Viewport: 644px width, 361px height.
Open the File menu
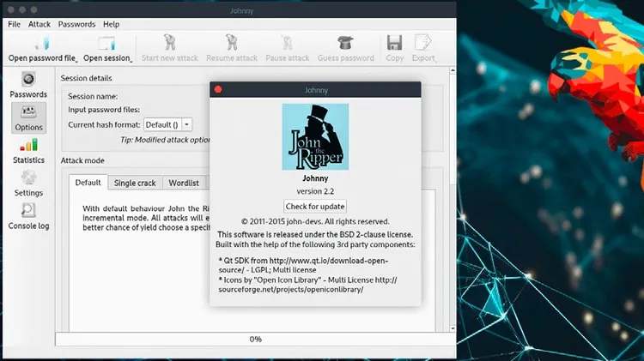(14, 24)
